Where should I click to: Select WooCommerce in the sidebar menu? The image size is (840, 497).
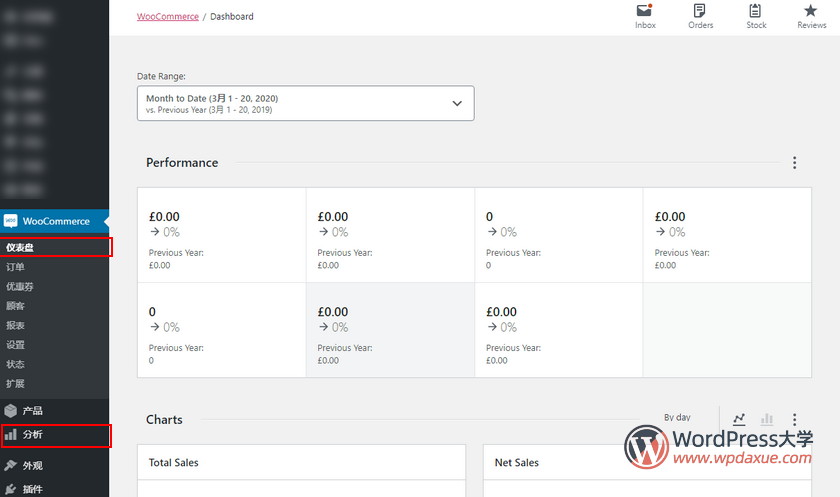pyautogui.click(x=56, y=221)
